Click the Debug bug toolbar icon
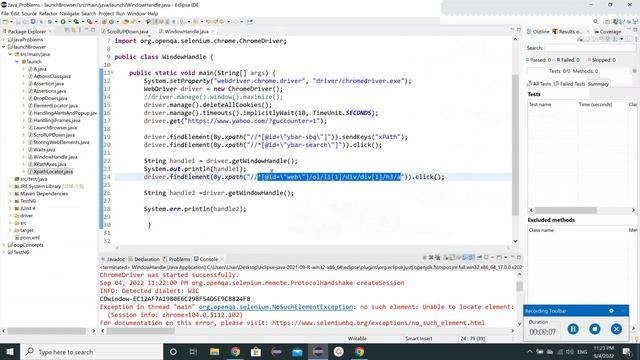Viewport: 640px width, 360px height. click(50, 22)
